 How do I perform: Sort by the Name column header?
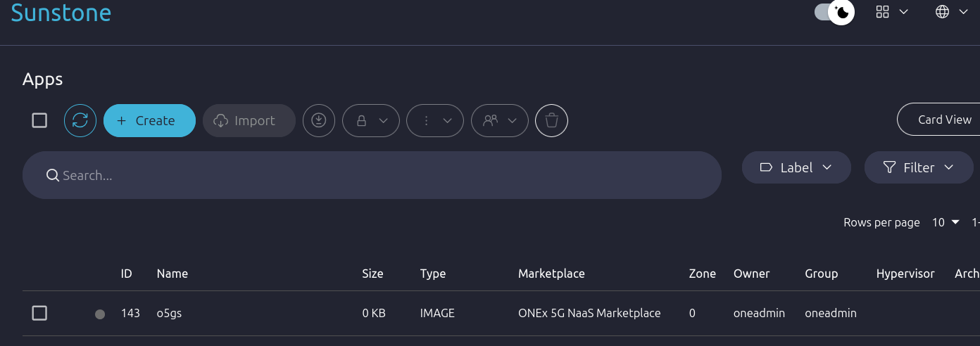[172, 274]
